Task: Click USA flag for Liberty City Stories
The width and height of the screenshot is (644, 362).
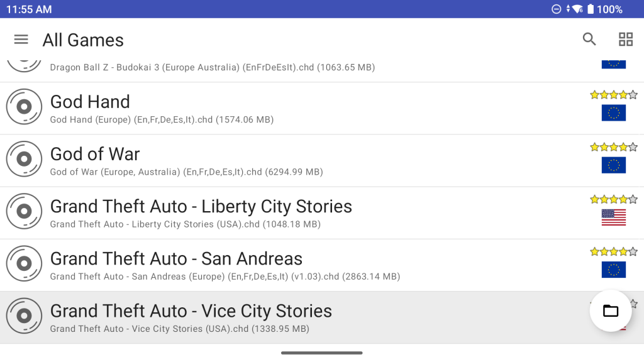Action: 614,217
